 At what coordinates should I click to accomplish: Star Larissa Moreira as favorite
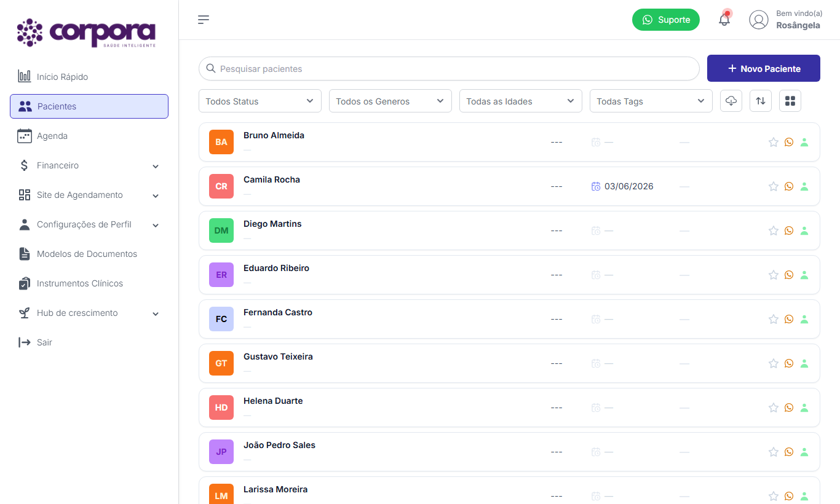tap(774, 496)
